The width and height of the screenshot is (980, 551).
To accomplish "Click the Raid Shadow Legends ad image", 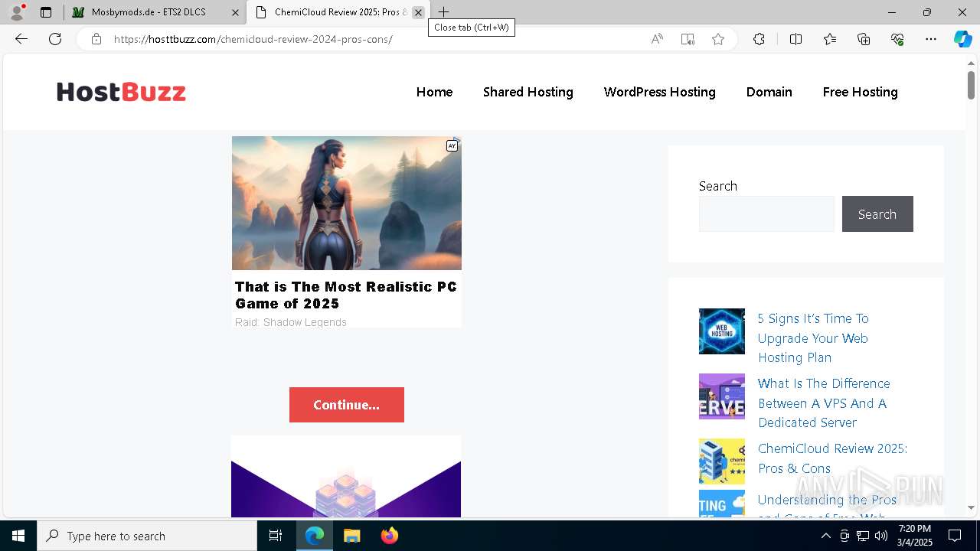I will (347, 204).
